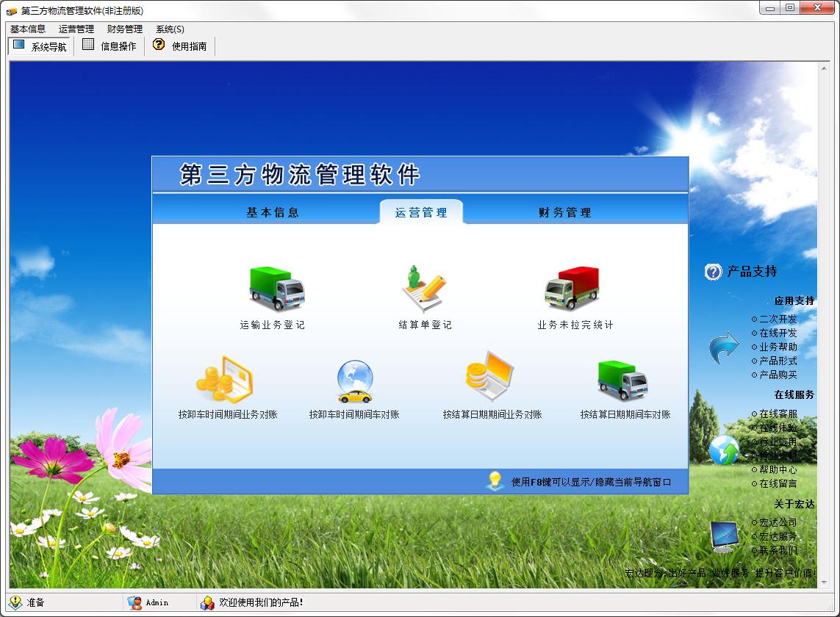This screenshot has height=617, width=840.
Task: Click the vertical scrollbar up arrow
Action: tap(823, 68)
